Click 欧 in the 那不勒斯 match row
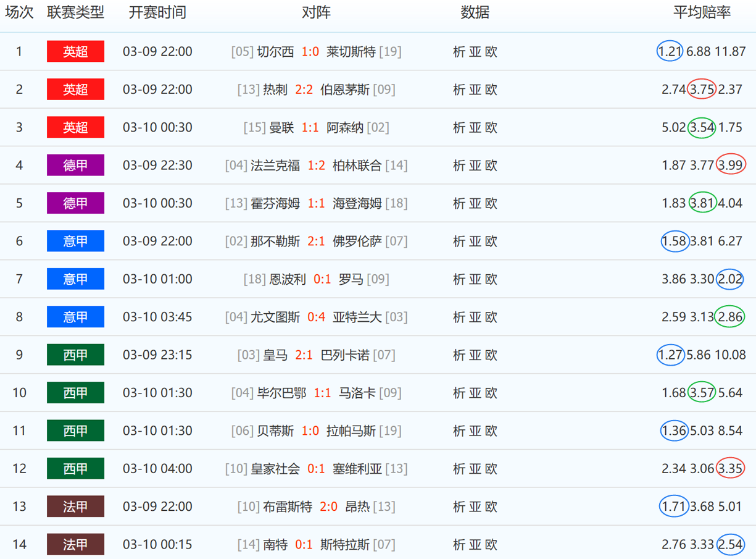 point(491,242)
